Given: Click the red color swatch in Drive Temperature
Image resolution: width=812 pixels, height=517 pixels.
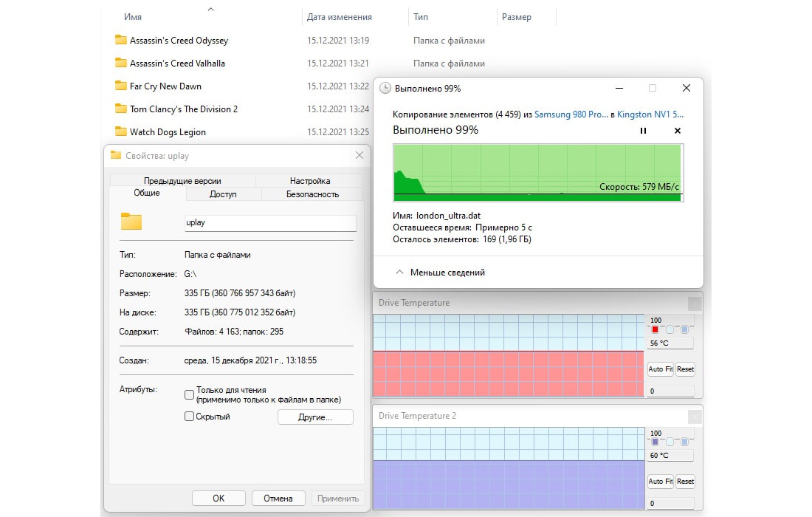Looking at the screenshot, I should (x=655, y=329).
